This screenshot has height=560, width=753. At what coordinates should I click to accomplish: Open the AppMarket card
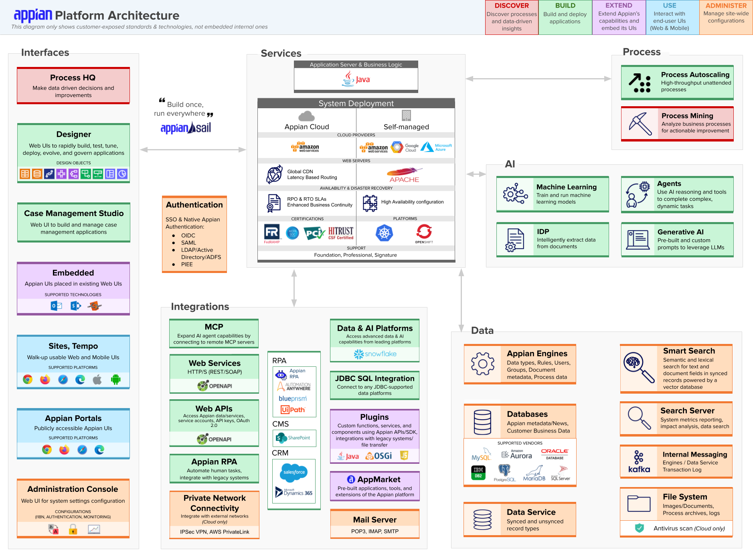[375, 486]
